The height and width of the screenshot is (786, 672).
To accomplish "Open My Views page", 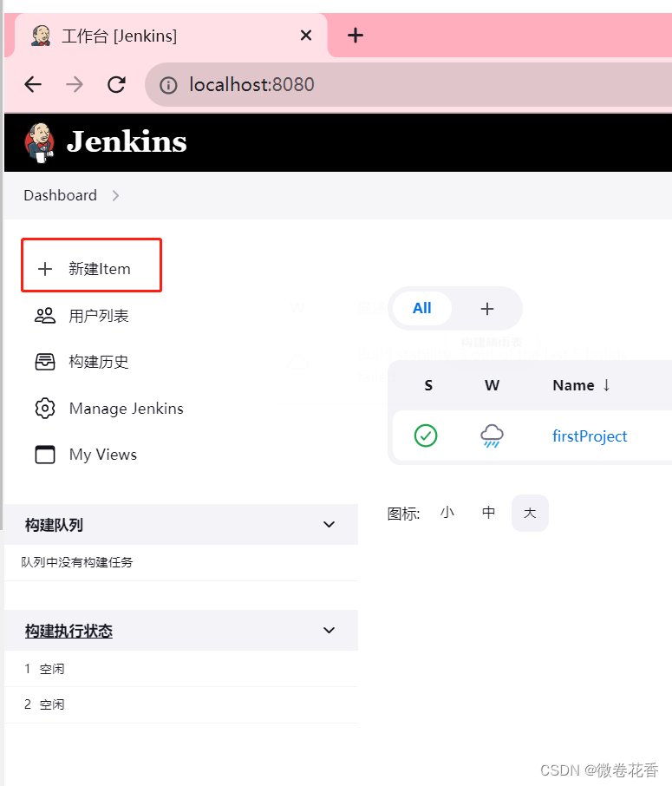I will pos(103,455).
